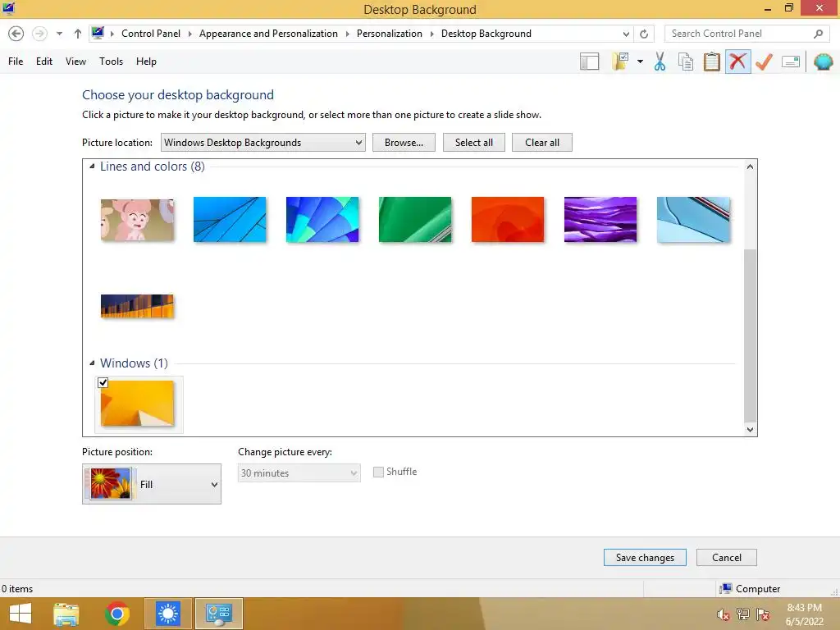
Task: Select the purple waves wallpaper thumbnail
Action: pos(600,220)
